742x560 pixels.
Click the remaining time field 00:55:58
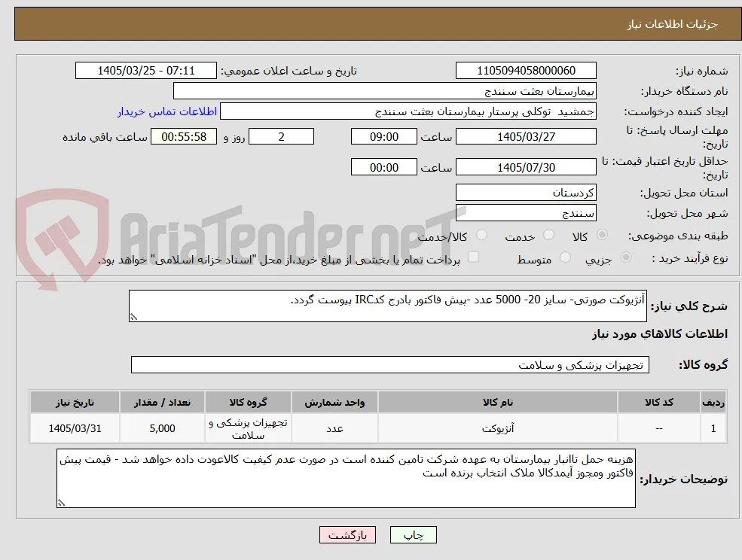[x=184, y=137]
